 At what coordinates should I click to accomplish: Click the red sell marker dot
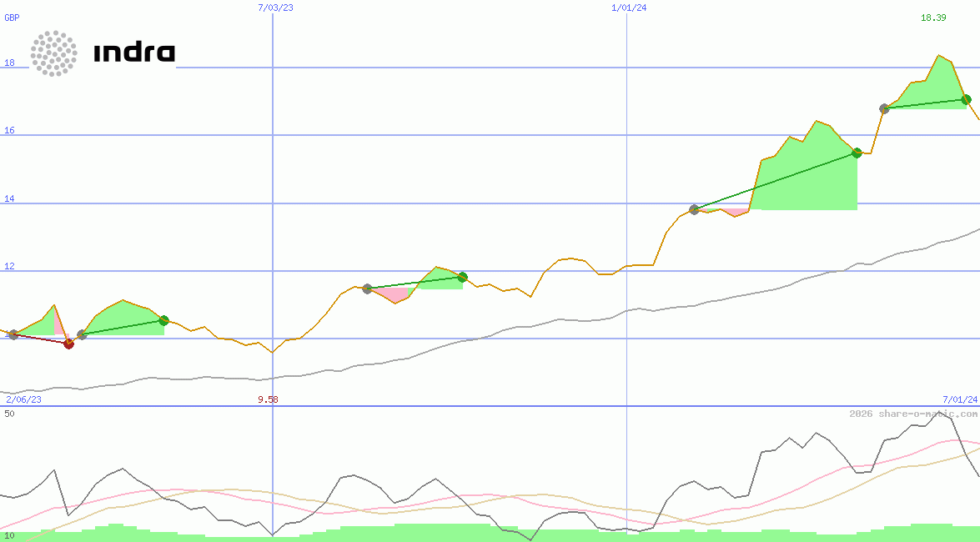pos(69,344)
